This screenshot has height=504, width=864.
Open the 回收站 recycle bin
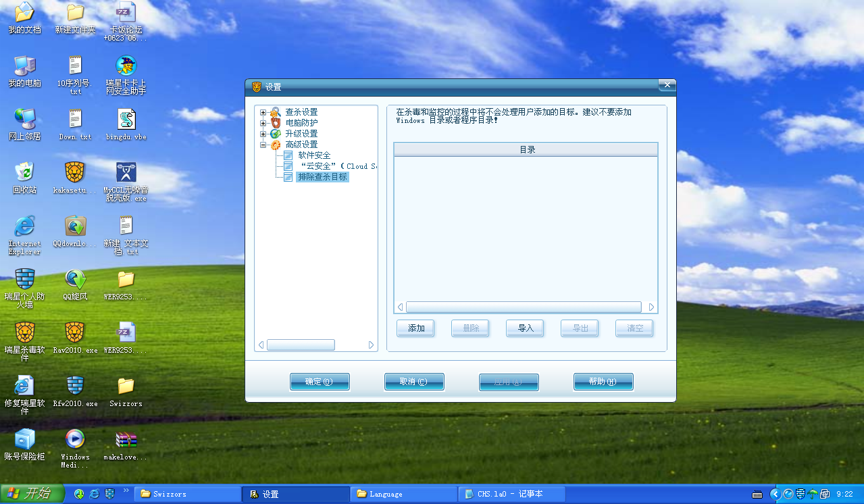coord(24,178)
